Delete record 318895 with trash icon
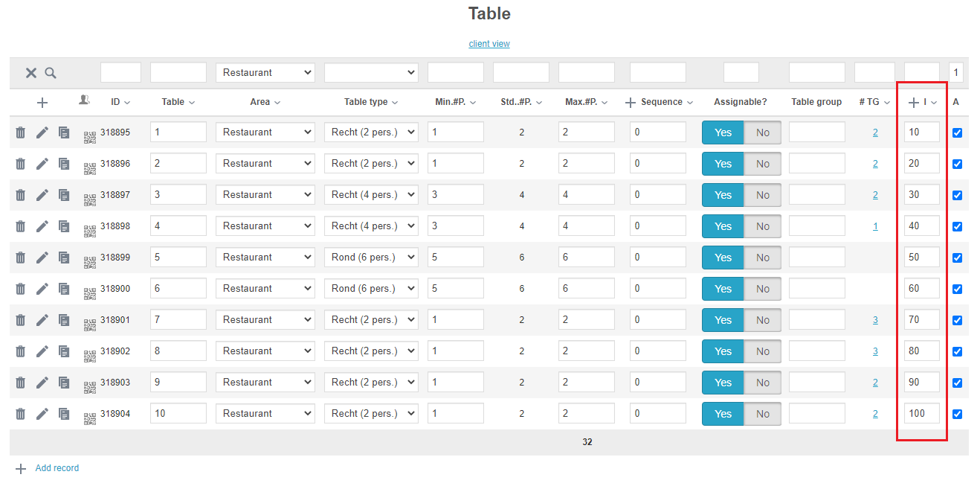The width and height of the screenshot is (980, 489). point(21,132)
